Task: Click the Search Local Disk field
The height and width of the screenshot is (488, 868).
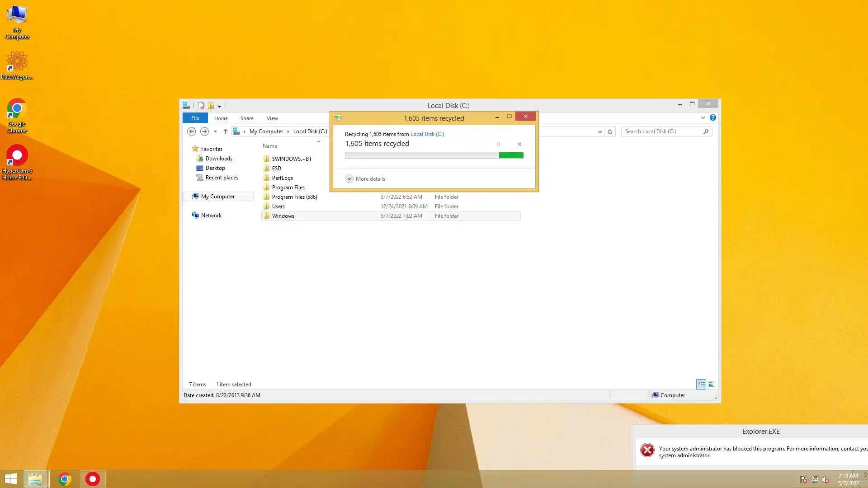Action: click(x=662, y=131)
